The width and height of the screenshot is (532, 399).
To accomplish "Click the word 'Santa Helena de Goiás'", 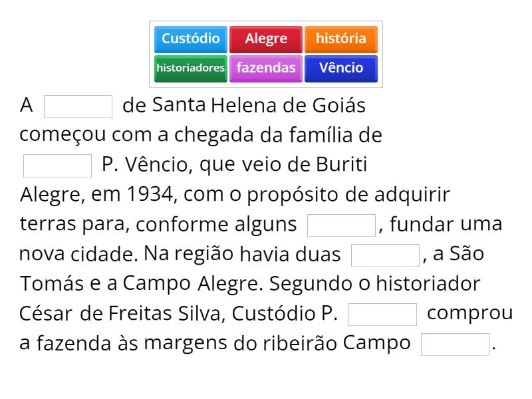I will [259, 106].
